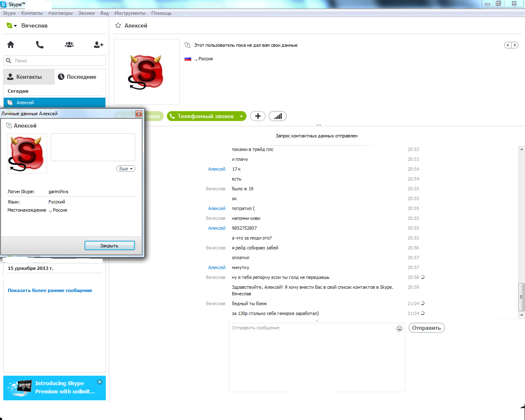
Task: Click Запрос контактных данных отправлен notice
Action: point(317,136)
